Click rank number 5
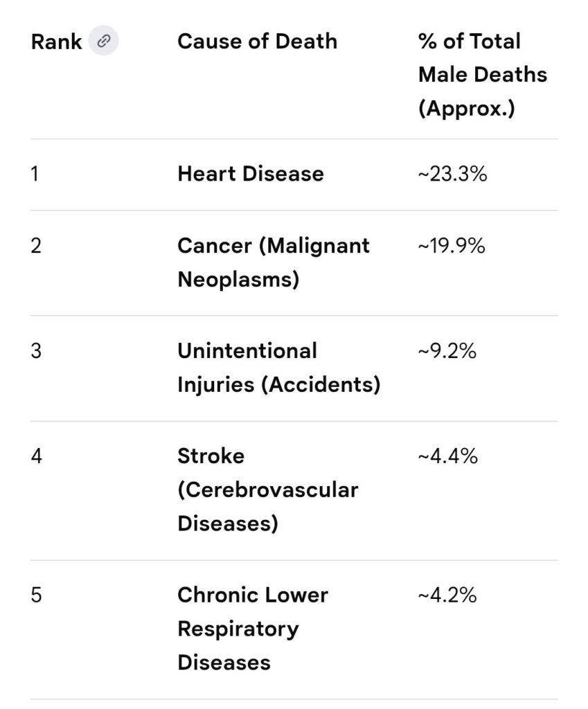Viewport: 588px width, 709px height. click(36, 595)
